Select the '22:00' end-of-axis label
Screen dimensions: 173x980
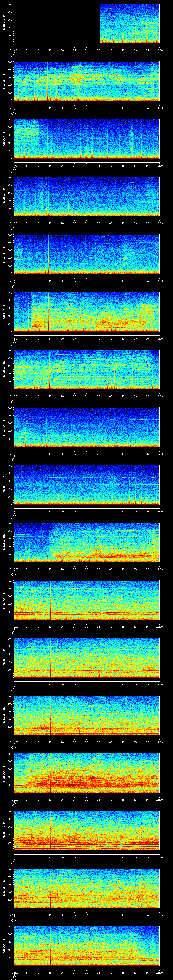(159, 742)
